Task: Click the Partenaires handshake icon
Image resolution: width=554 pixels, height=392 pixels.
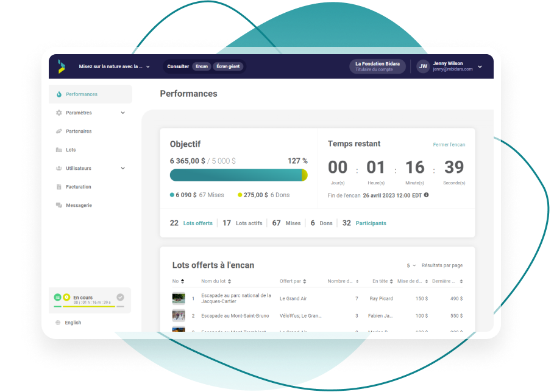Action: [59, 131]
